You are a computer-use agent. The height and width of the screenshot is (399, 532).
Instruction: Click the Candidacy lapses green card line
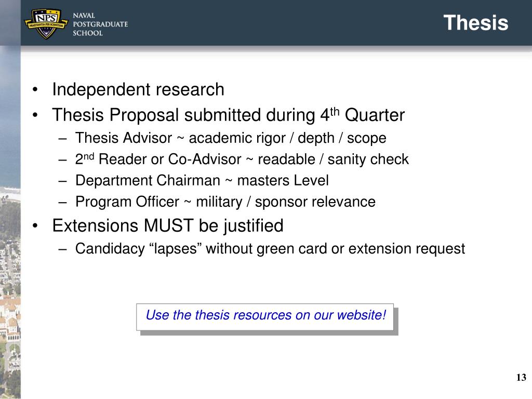[x=270, y=249]
